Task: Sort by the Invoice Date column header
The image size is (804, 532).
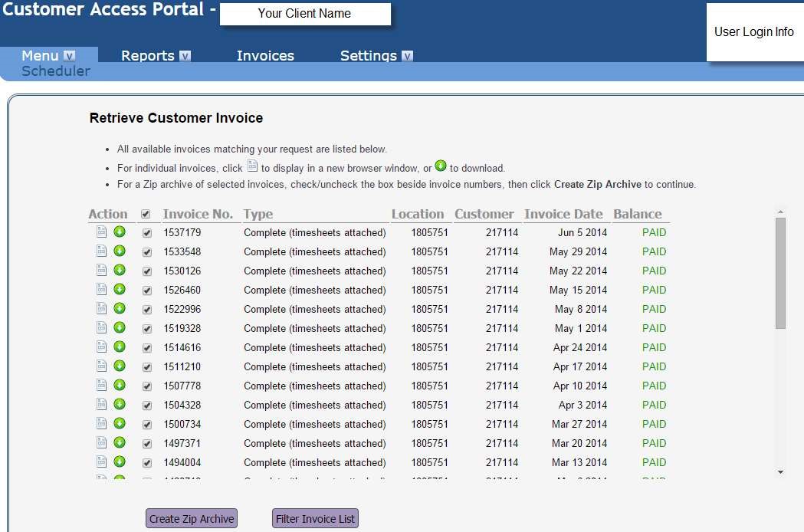Action: point(563,214)
